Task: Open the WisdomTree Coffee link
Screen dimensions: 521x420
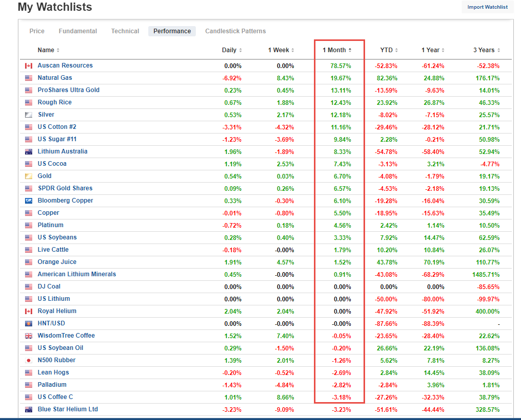Action: (66, 336)
